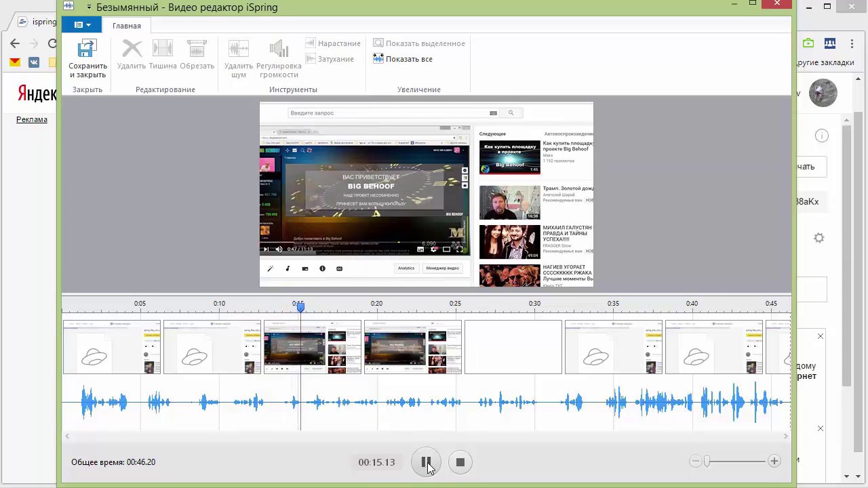
Task: Close the upper ad with X in browser page
Action: coord(821,336)
